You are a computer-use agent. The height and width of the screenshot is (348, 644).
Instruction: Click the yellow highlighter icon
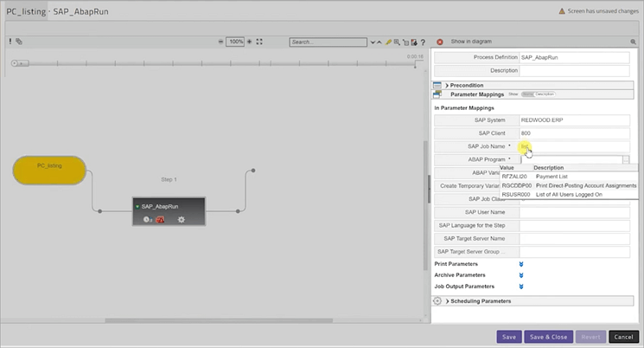click(x=388, y=42)
